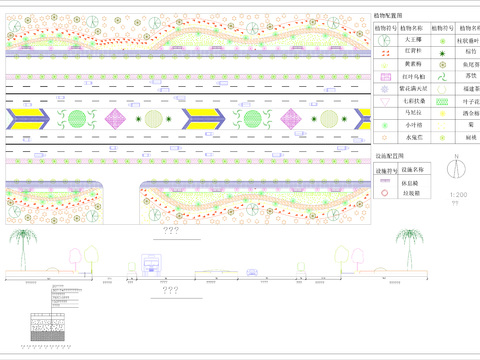Select the green hatched 叶子花 legend symbol
Screen dimensions: 480x360
click(442, 102)
